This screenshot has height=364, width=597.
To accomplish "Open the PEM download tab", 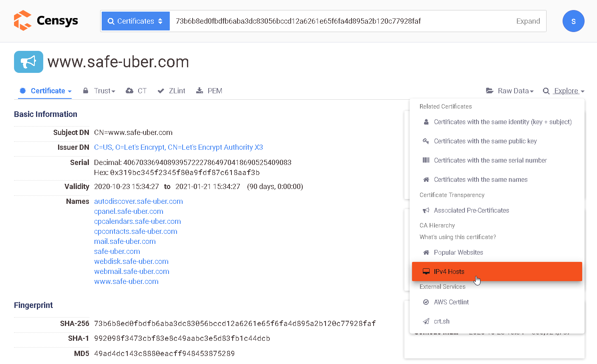I will (209, 91).
